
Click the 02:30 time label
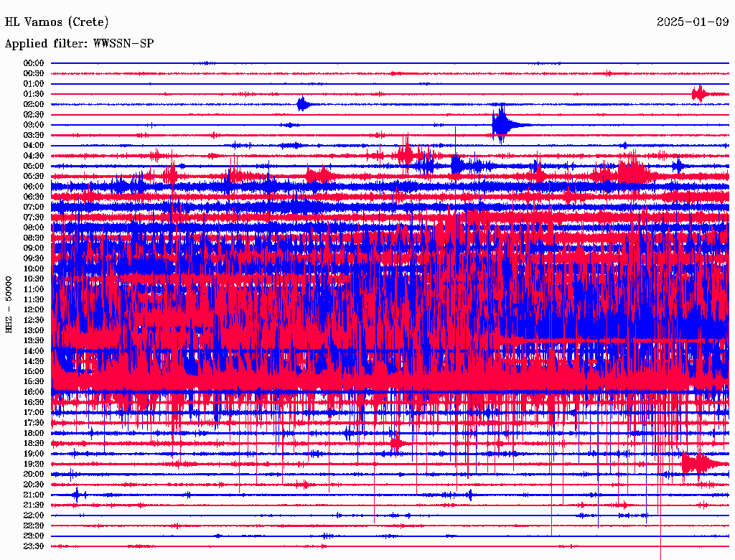pos(34,115)
